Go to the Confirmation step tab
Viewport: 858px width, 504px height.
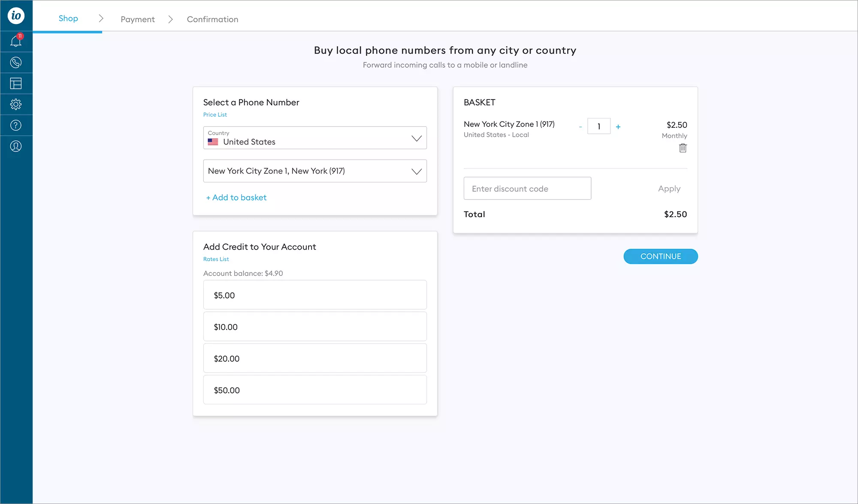coord(212,19)
